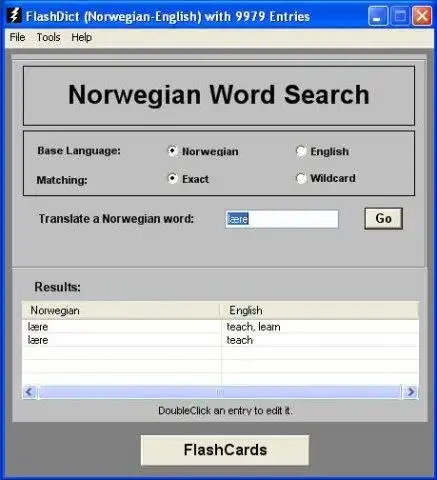Click the Go button
Image resolution: width=437 pixels, height=480 pixels.
tap(384, 219)
